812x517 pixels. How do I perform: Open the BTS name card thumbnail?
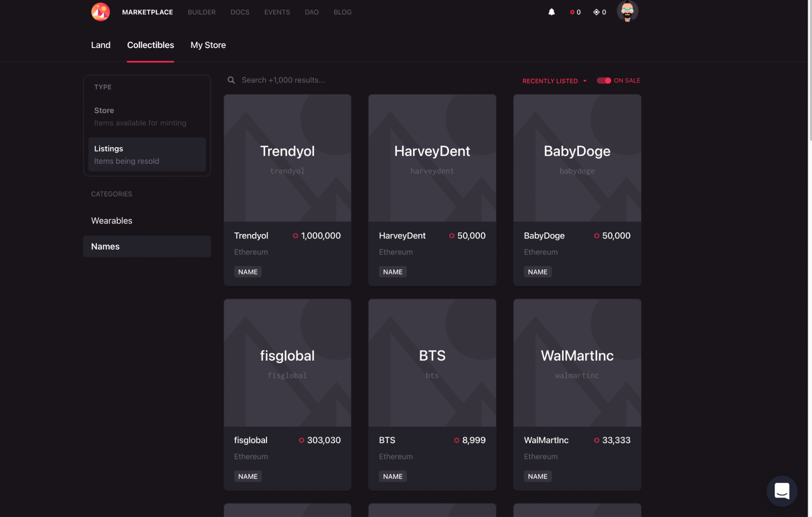[432, 363]
